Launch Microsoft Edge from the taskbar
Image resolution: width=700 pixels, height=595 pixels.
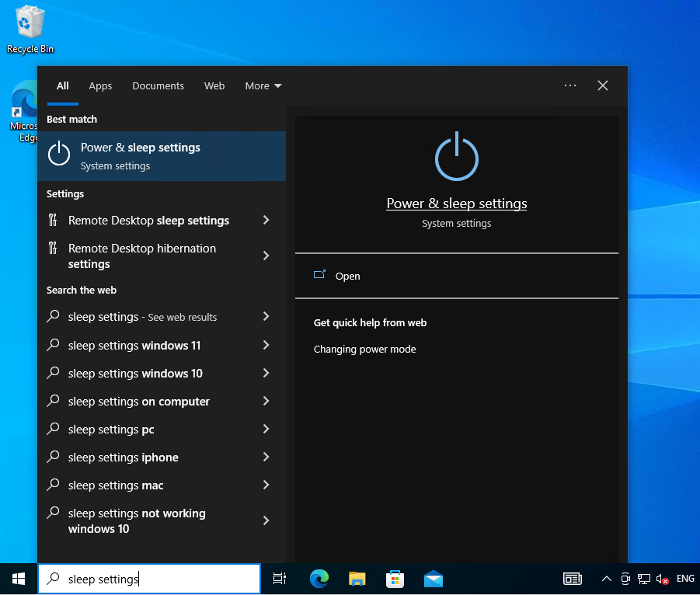[x=319, y=579]
